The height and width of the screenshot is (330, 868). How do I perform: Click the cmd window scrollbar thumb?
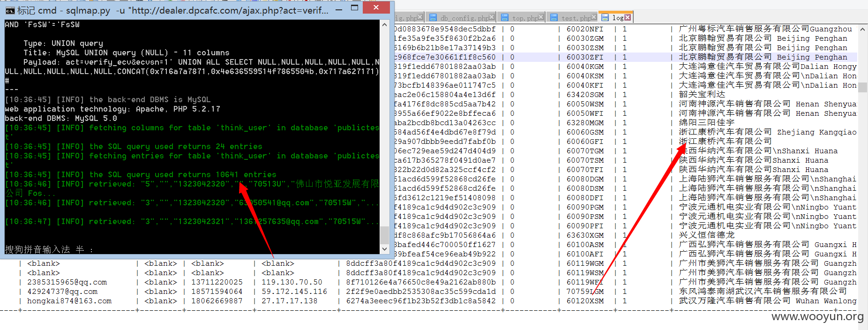pos(384,235)
